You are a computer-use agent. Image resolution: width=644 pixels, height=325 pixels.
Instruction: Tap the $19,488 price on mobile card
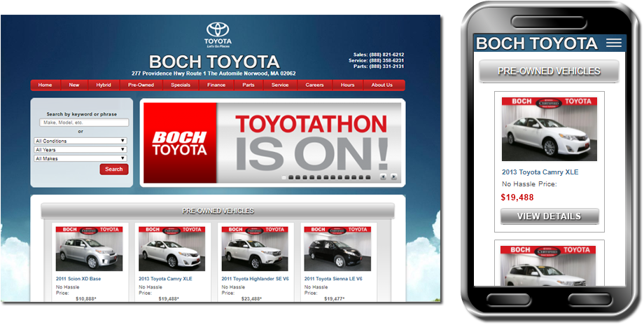[x=517, y=198]
